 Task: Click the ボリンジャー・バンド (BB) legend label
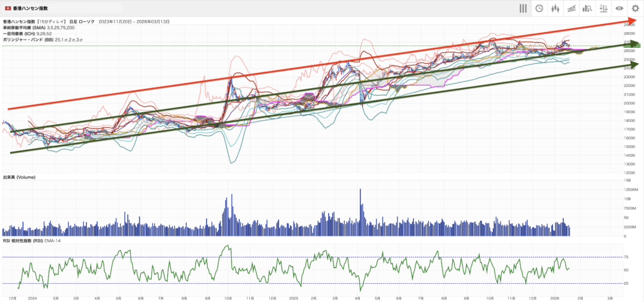click(28, 40)
